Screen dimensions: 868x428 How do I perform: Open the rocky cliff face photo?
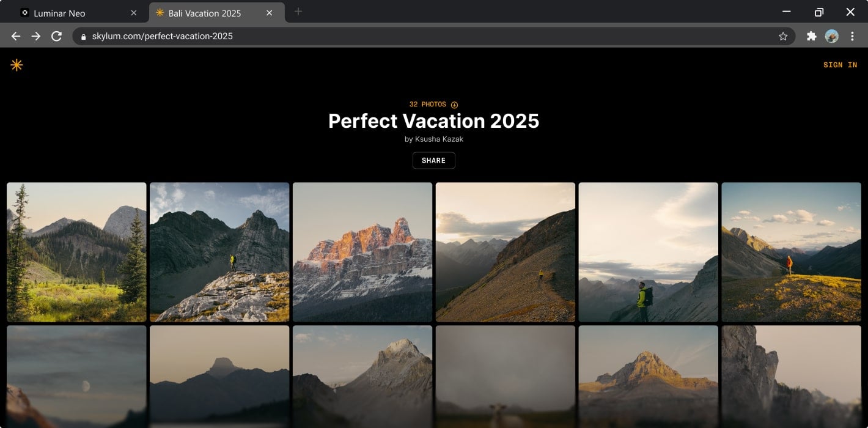[x=792, y=377]
